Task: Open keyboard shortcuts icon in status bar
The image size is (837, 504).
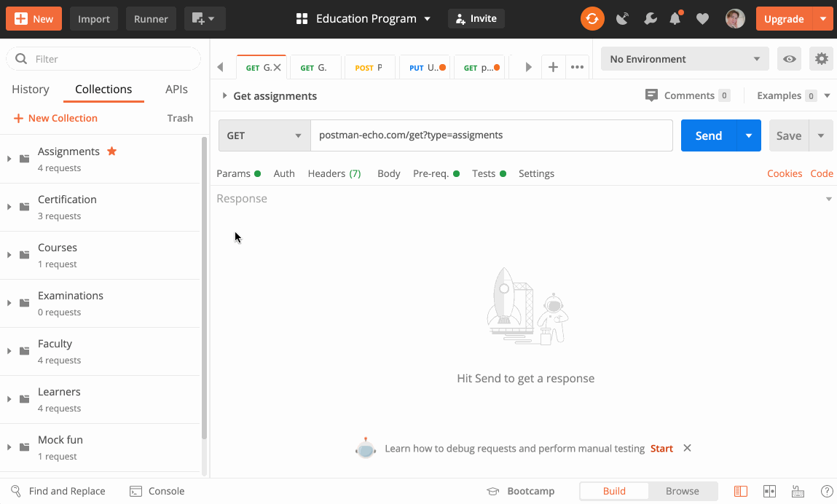Action: pos(798,491)
